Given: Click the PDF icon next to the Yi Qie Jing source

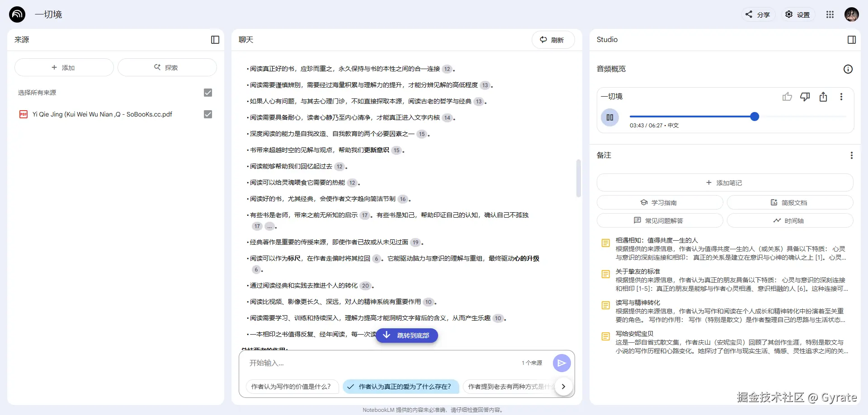Looking at the screenshot, I should click(23, 114).
